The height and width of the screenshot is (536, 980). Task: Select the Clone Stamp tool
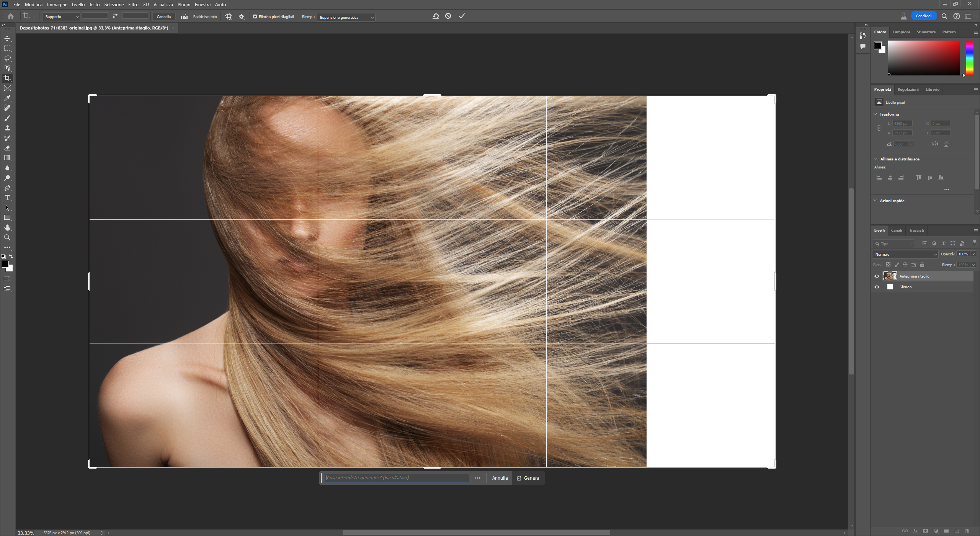pyautogui.click(x=7, y=128)
